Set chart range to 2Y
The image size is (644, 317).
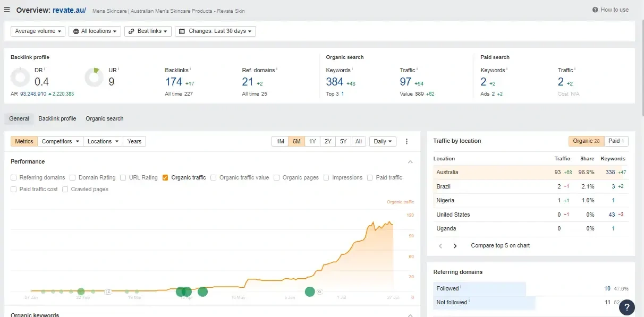coord(328,141)
